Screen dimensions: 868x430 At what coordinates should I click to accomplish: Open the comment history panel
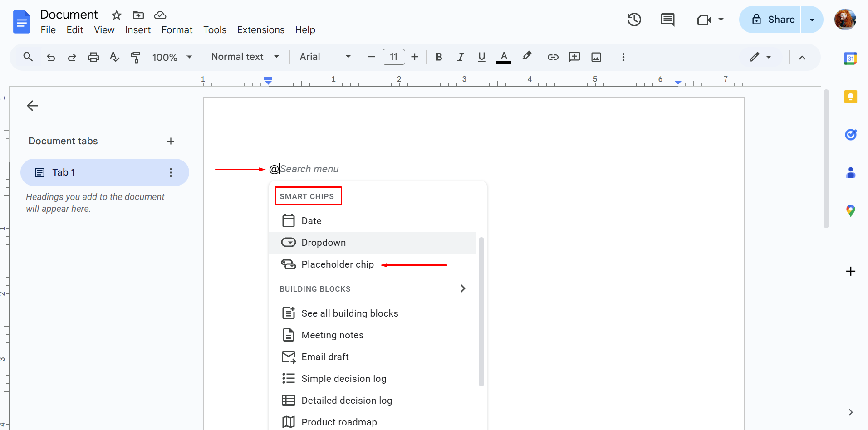(x=667, y=20)
